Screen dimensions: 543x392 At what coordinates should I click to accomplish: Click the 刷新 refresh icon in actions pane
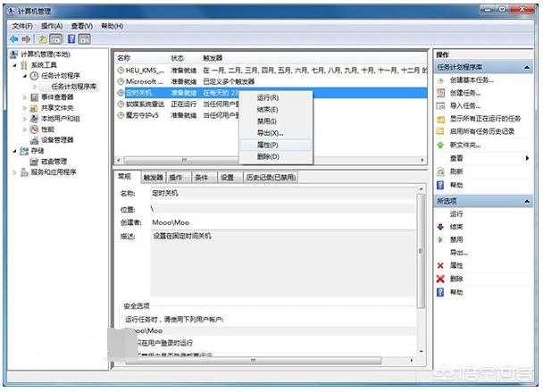coord(440,171)
